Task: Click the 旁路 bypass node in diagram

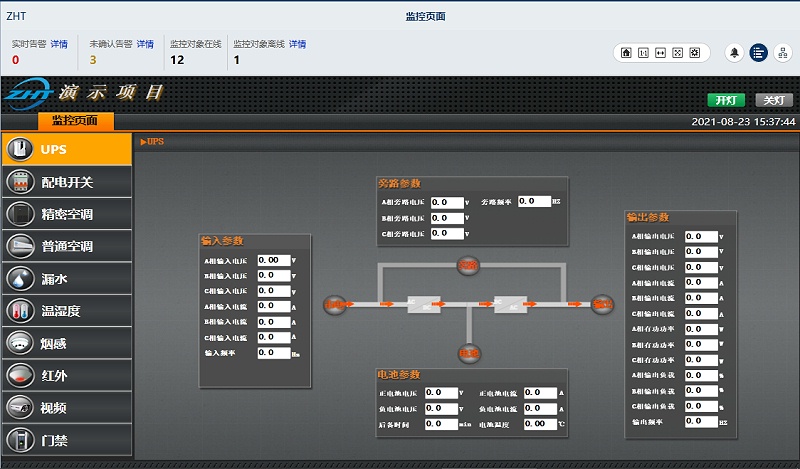Action: click(468, 265)
